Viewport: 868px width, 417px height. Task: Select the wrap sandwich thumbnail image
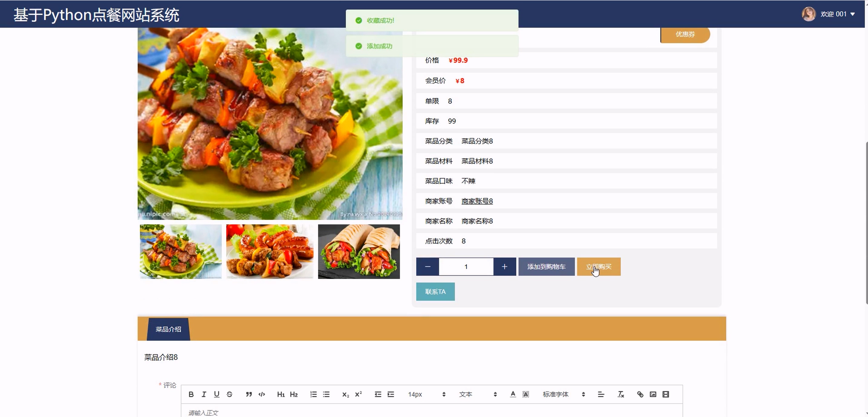click(x=359, y=251)
